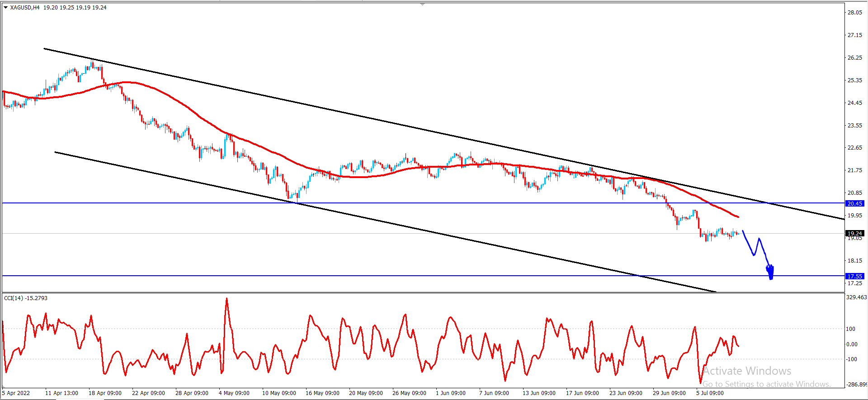This screenshot has height=400, width=868.
Task: Click the -100 level on the CCI scale
Action: 851,359
